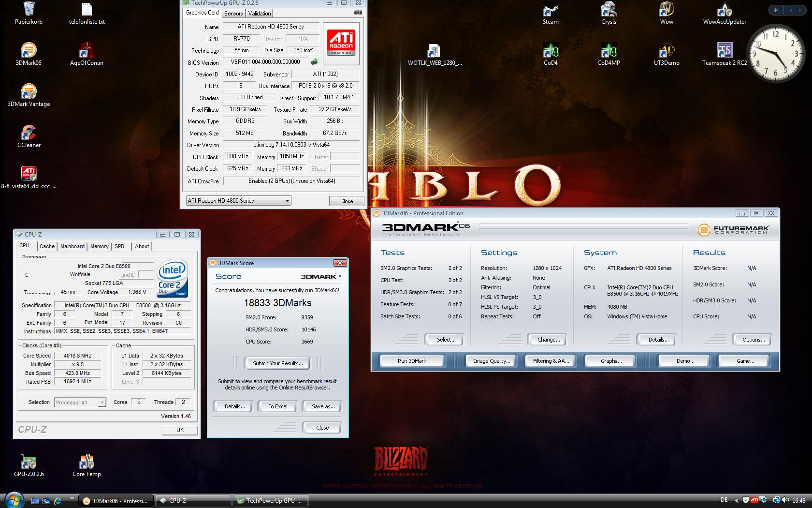Select the Steam desktop shortcut
This screenshot has height=508, width=812.
[x=551, y=13]
